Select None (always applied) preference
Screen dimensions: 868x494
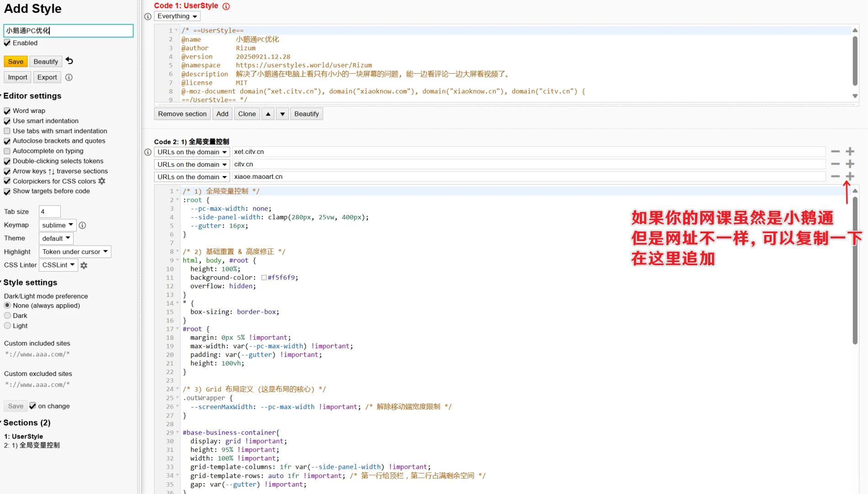pyautogui.click(x=7, y=306)
